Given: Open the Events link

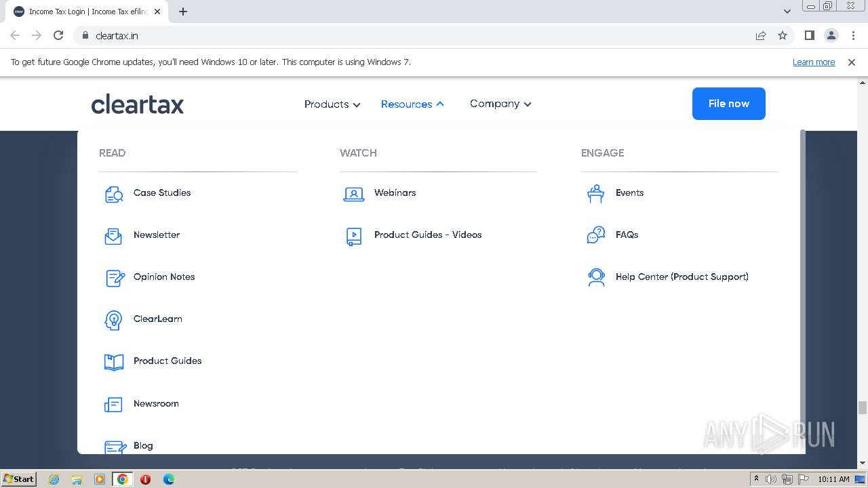Looking at the screenshot, I should [630, 193].
